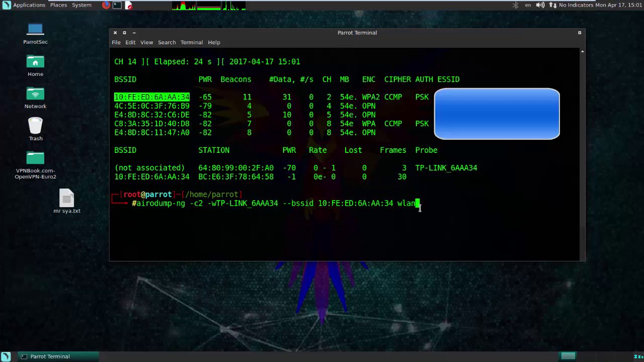644x362 pixels.
Task: Click the workspace switcher in bottom panel
Action: (568, 356)
